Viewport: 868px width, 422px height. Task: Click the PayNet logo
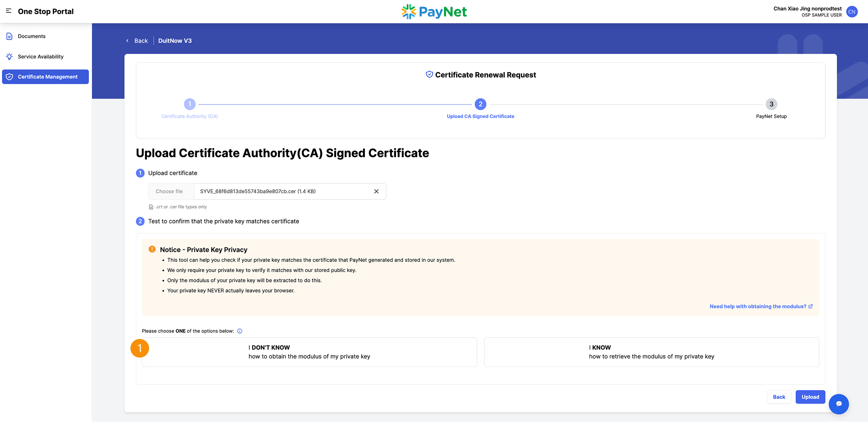(434, 12)
